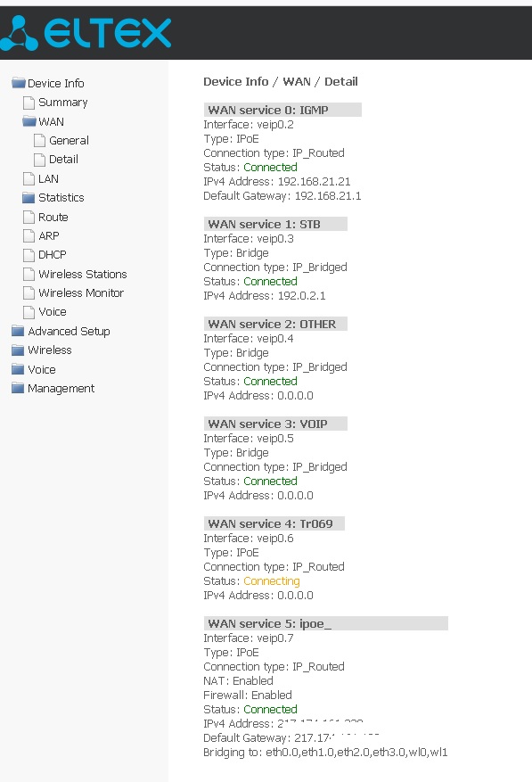Click the Eltex logo
Viewport: 532px width, 782px height.
(86, 33)
